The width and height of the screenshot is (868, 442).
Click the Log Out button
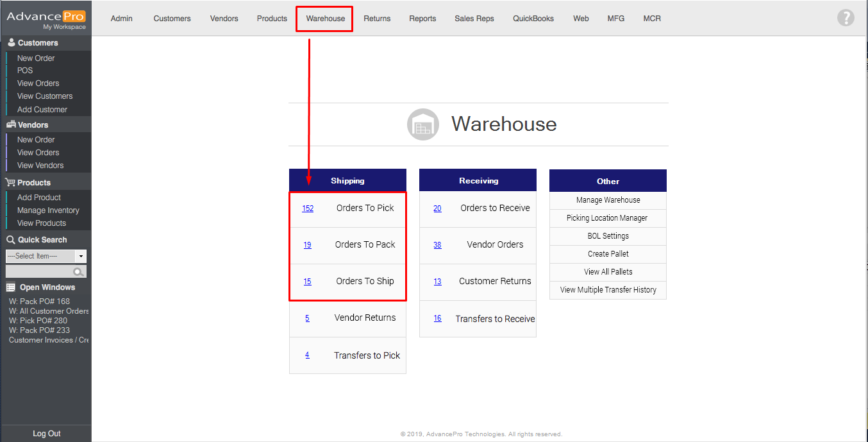tap(46, 434)
